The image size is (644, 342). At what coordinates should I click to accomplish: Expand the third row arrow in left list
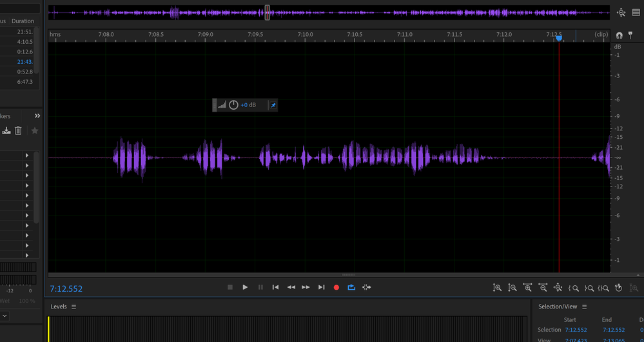pyautogui.click(x=27, y=176)
